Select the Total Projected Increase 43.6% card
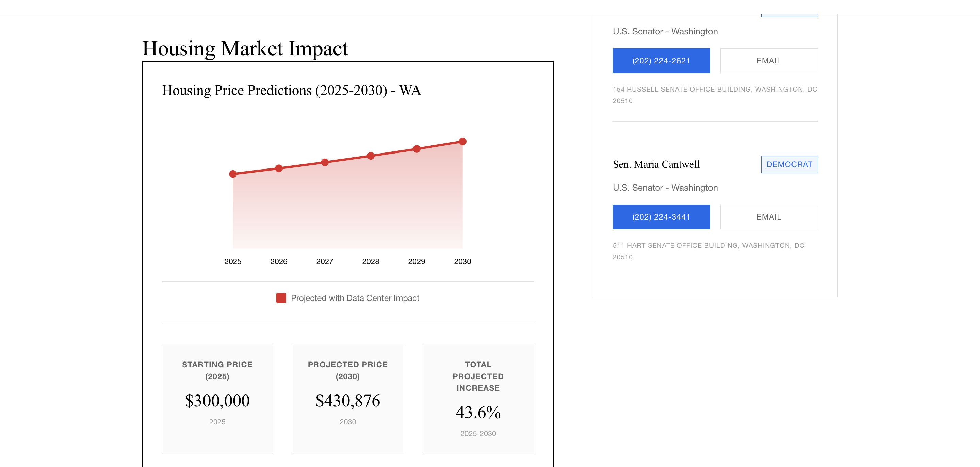The width and height of the screenshot is (980, 467). 478,399
